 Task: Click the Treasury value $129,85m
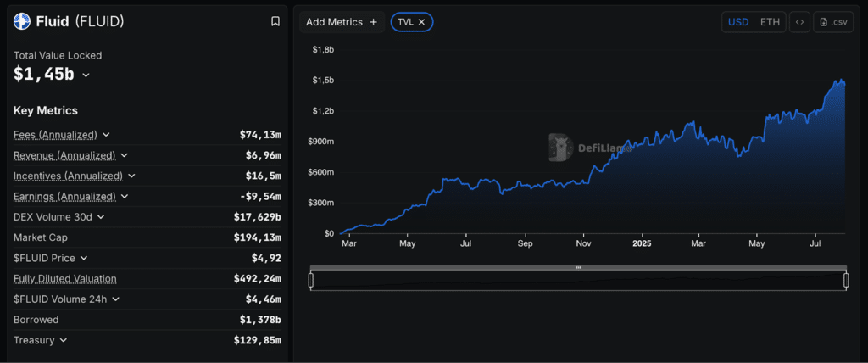[258, 340]
